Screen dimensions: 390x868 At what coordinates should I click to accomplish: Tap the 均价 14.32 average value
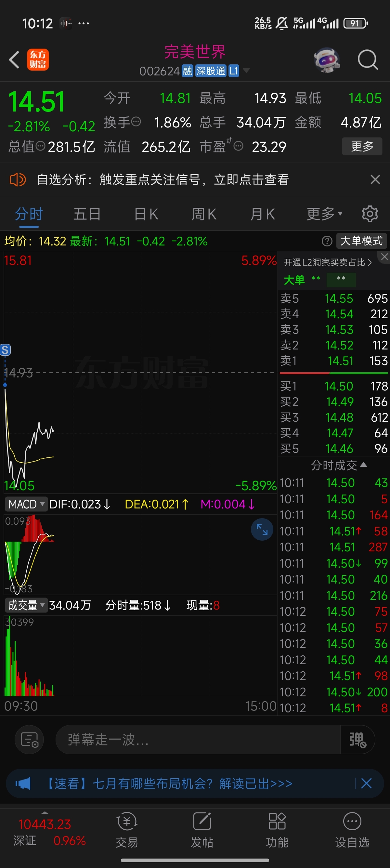[53, 241]
